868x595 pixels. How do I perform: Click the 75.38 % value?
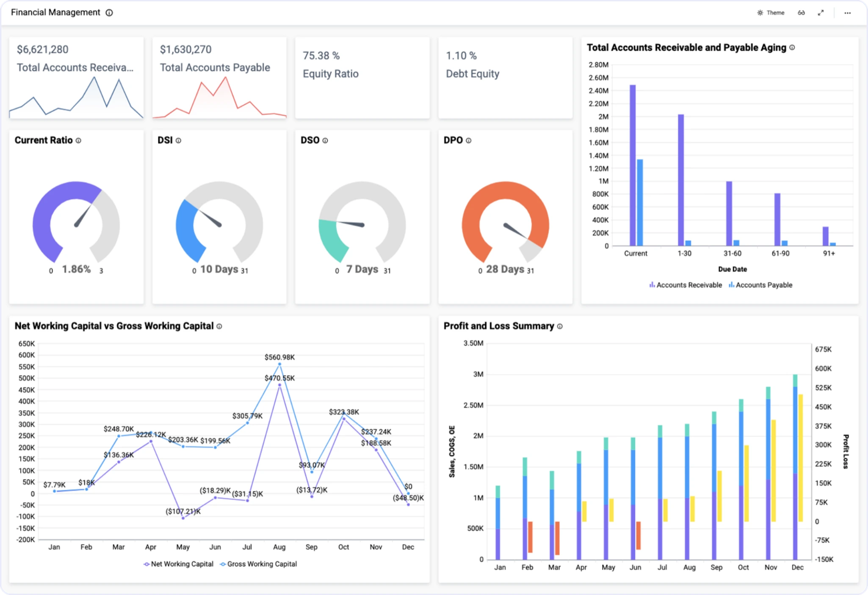321,56
